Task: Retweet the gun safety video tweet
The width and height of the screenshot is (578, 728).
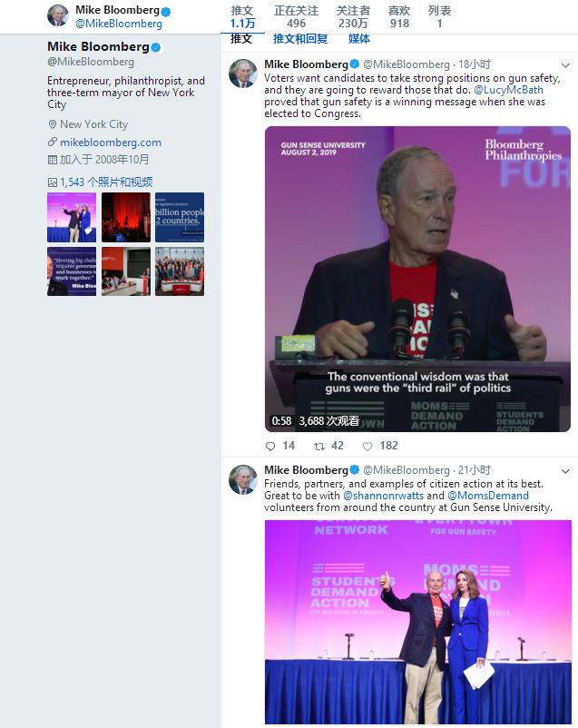Action: tap(319, 447)
